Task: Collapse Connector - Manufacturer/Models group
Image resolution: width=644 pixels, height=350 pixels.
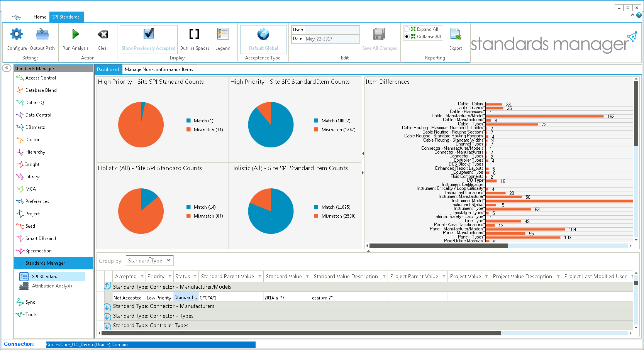Action: pyautogui.click(x=108, y=286)
